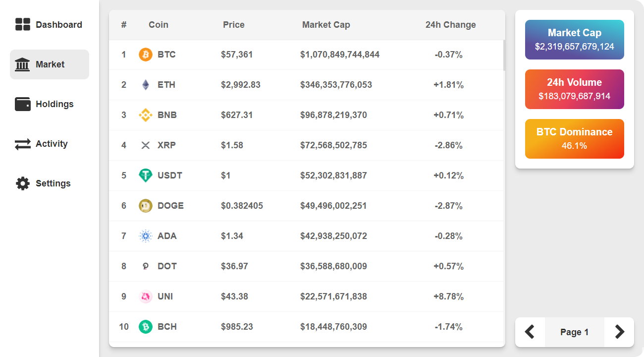644x357 pixels.
Task: Click the Market Cap column header
Action: tap(326, 25)
